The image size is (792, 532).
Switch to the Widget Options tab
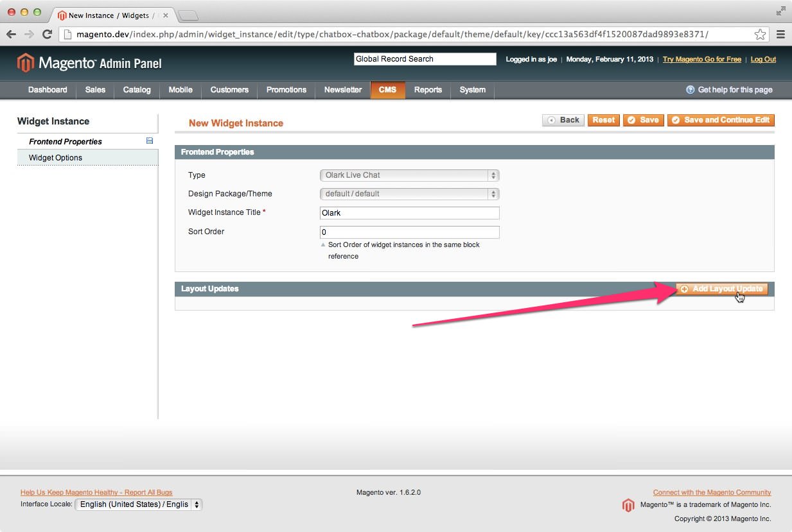point(56,158)
